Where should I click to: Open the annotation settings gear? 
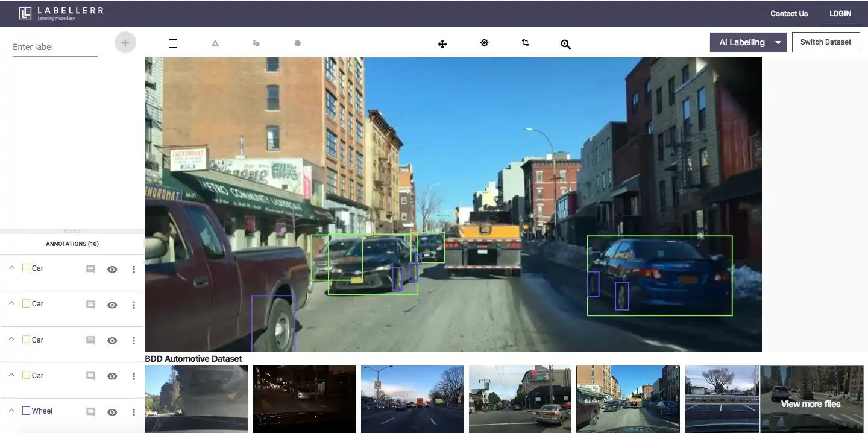point(484,43)
